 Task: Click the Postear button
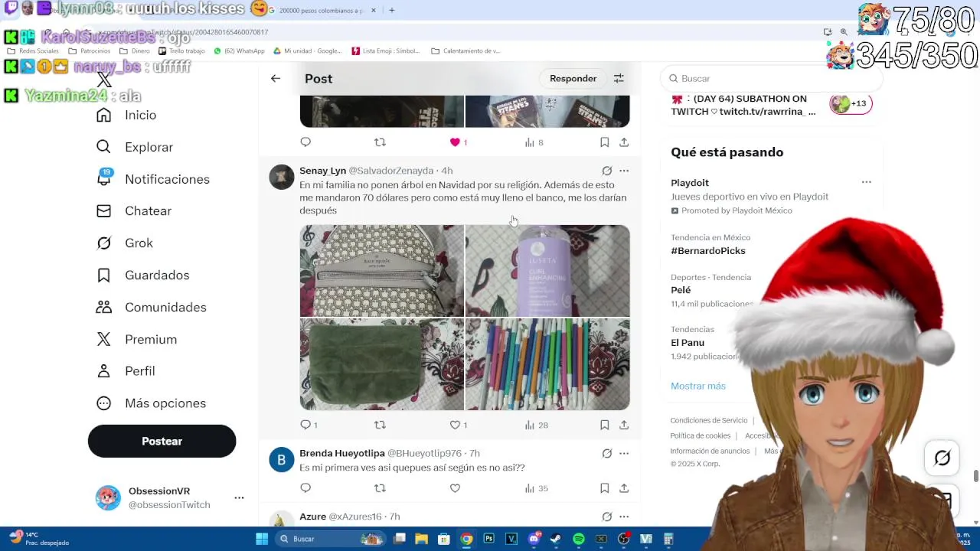point(162,442)
